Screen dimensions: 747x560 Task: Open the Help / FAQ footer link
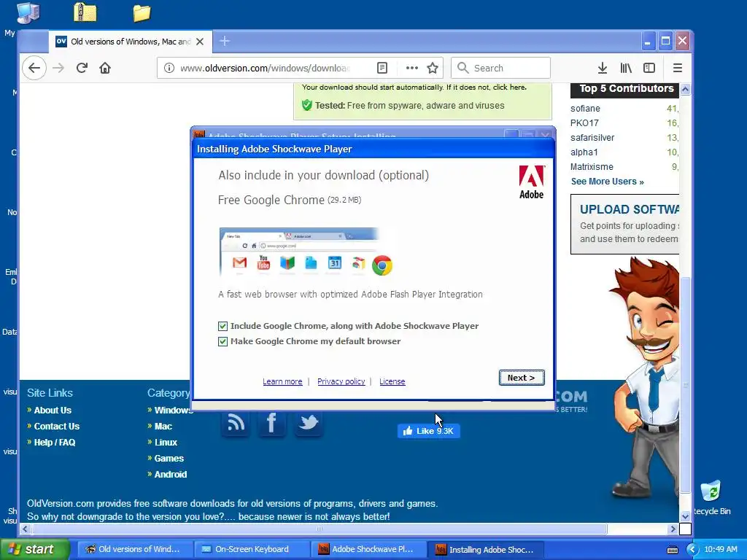(x=54, y=443)
